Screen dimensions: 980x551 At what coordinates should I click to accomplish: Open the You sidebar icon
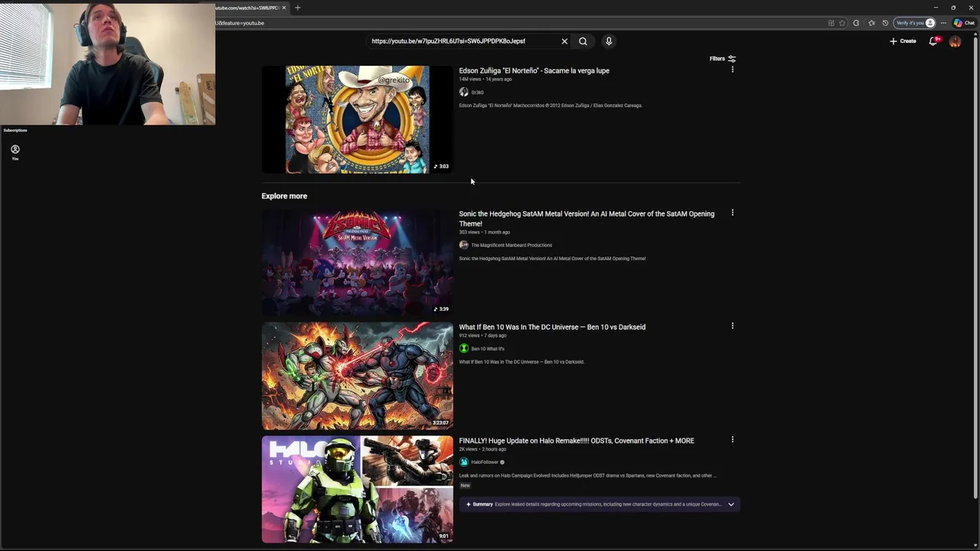(15, 152)
